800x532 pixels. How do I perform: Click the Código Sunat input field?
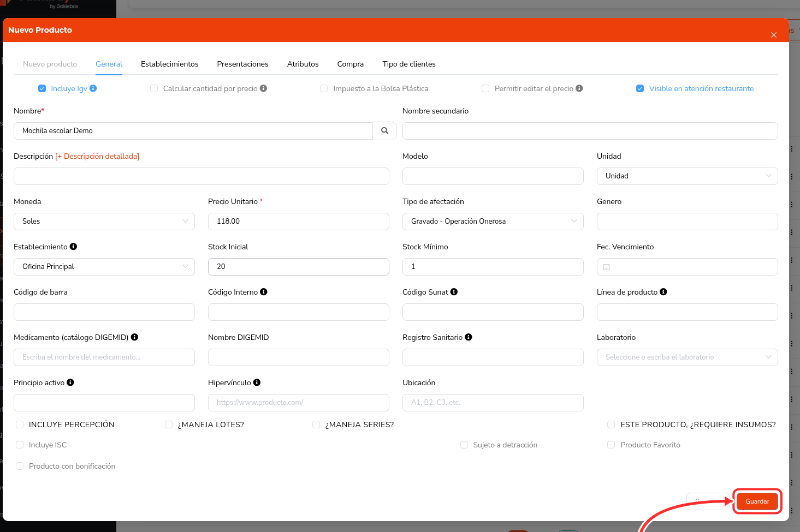coord(493,312)
